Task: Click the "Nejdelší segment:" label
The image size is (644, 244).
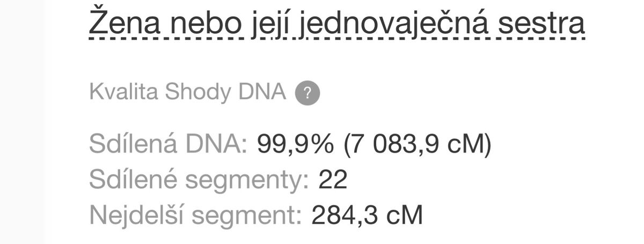Action: coord(195,216)
